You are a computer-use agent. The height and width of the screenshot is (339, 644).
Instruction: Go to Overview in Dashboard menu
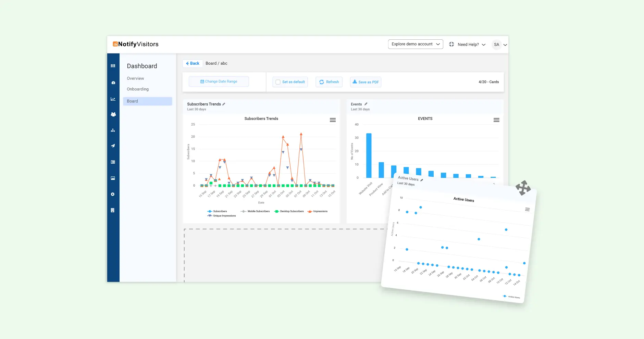135,78
